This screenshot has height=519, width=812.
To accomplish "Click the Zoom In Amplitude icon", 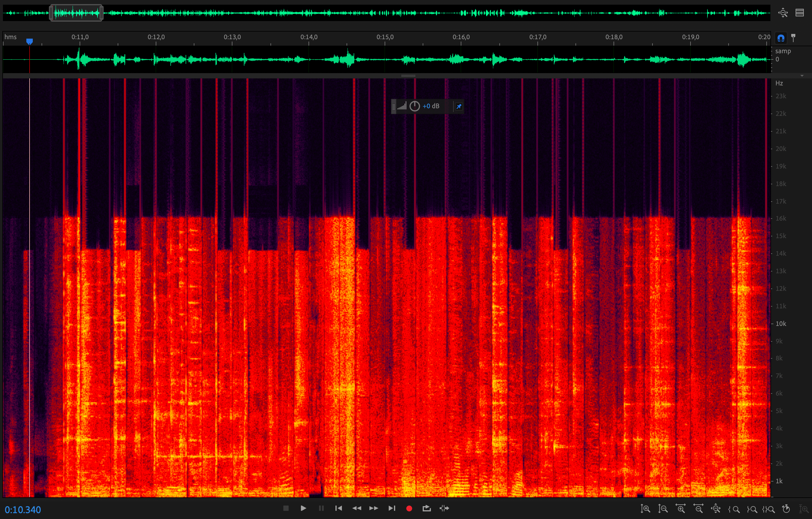I will pos(645,508).
